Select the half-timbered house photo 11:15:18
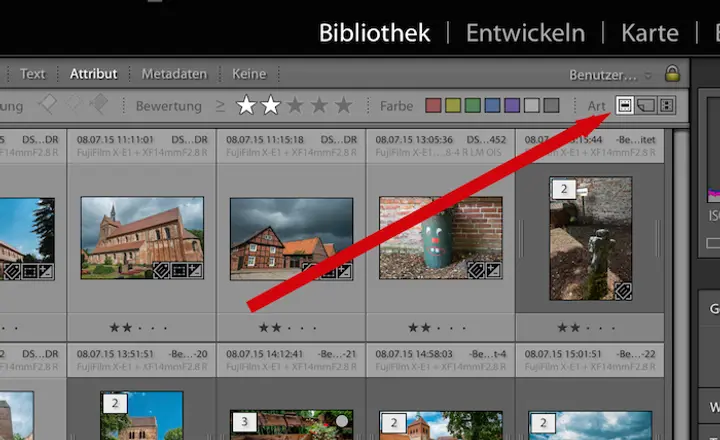This screenshot has height=440, width=720. [x=292, y=239]
